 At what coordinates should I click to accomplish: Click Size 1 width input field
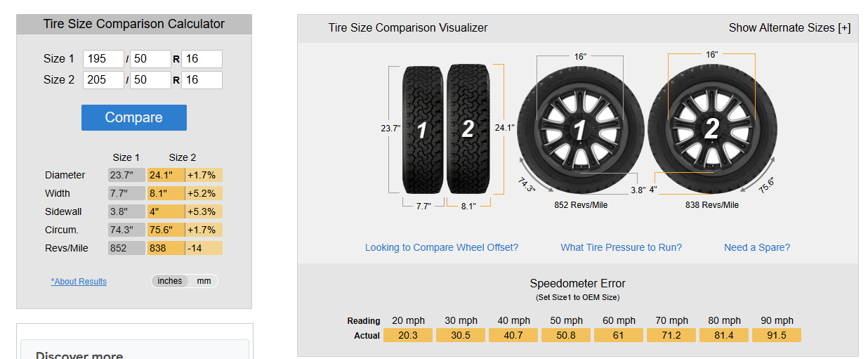coord(103,59)
